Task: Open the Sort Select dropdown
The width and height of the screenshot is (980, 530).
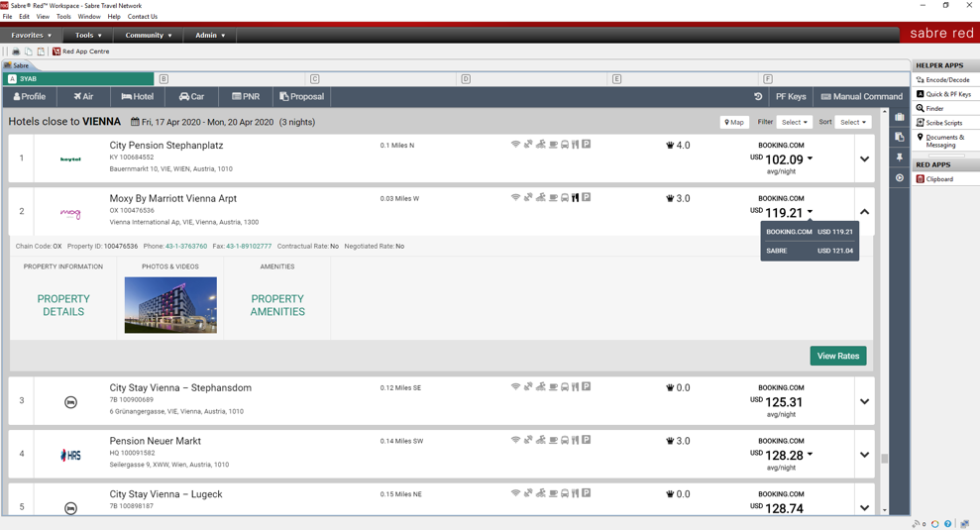Action: pyautogui.click(x=853, y=122)
